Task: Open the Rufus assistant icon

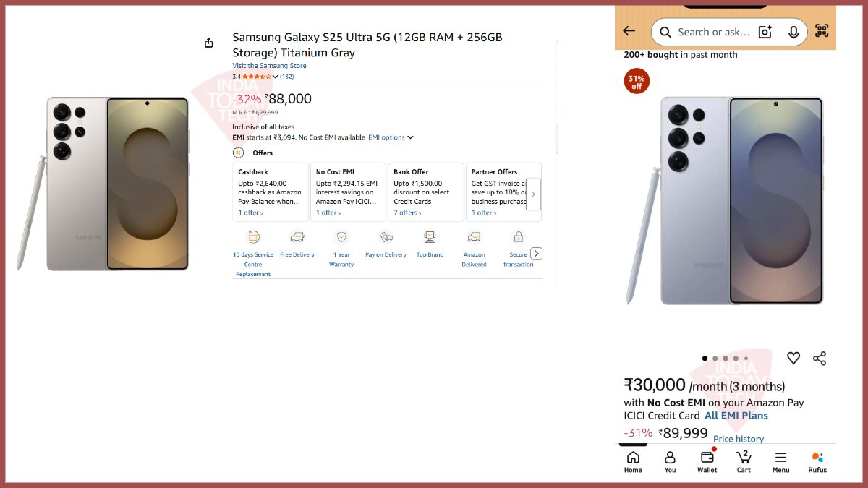Action: (817, 462)
